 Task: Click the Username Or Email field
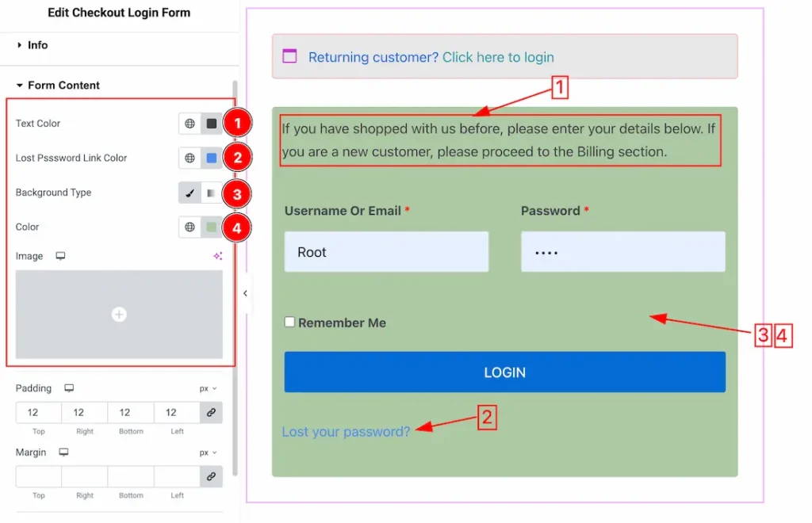click(x=386, y=252)
